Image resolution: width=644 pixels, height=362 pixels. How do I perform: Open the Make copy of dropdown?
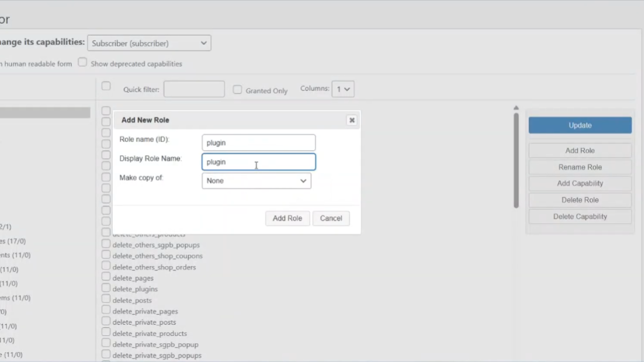(x=256, y=181)
